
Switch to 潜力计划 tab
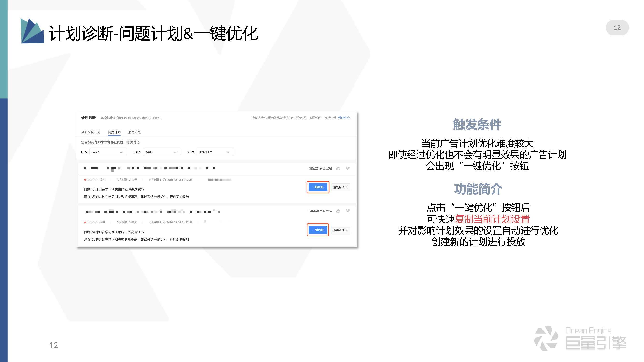point(134,132)
